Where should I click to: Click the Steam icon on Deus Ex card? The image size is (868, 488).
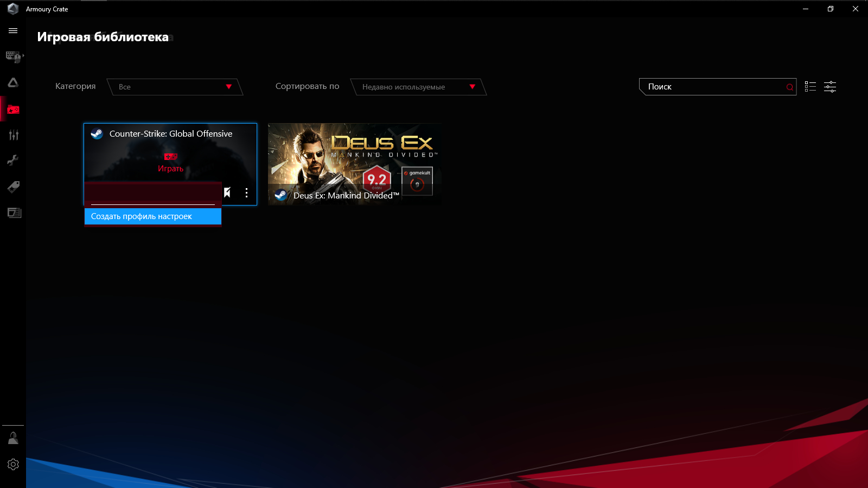coord(281,195)
